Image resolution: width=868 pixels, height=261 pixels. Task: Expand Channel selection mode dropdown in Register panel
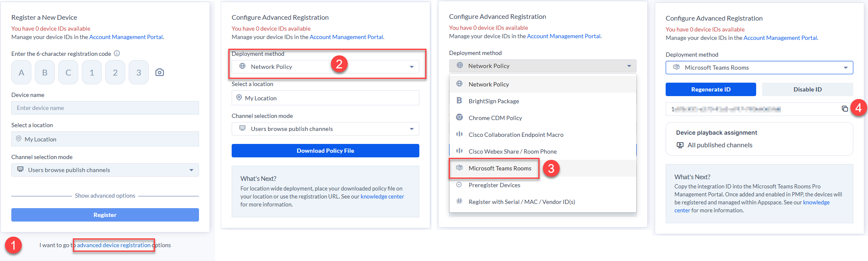(105, 170)
